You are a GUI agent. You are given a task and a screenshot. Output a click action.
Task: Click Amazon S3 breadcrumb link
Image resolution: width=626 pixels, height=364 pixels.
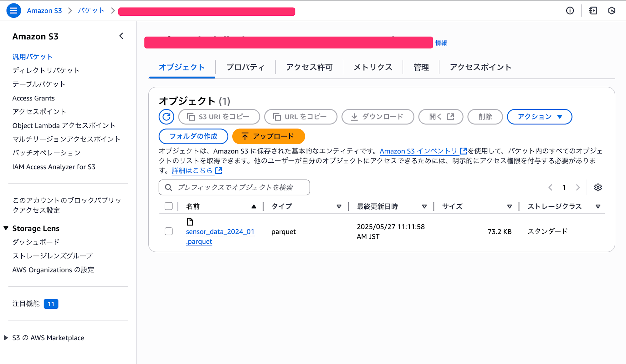44,11
